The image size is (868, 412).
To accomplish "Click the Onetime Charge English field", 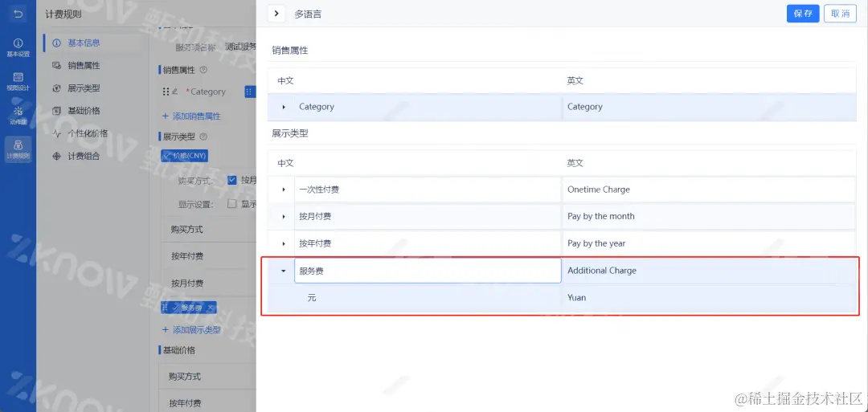I will 709,190.
